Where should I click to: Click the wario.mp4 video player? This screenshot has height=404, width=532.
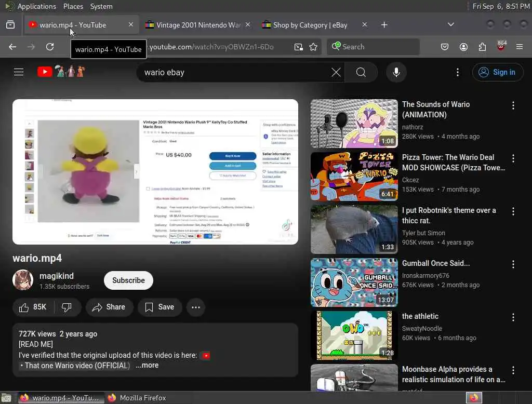click(x=155, y=172)
